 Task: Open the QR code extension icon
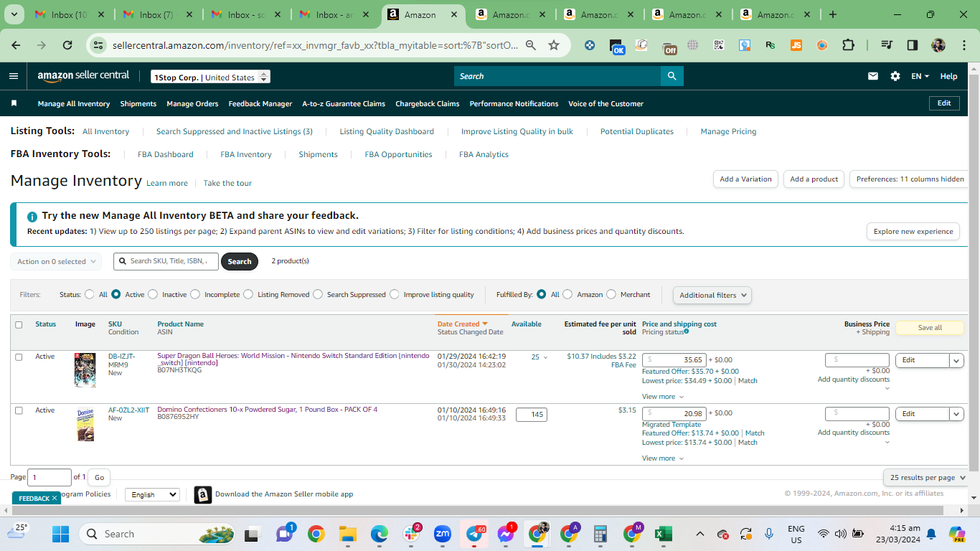(719, 45)
